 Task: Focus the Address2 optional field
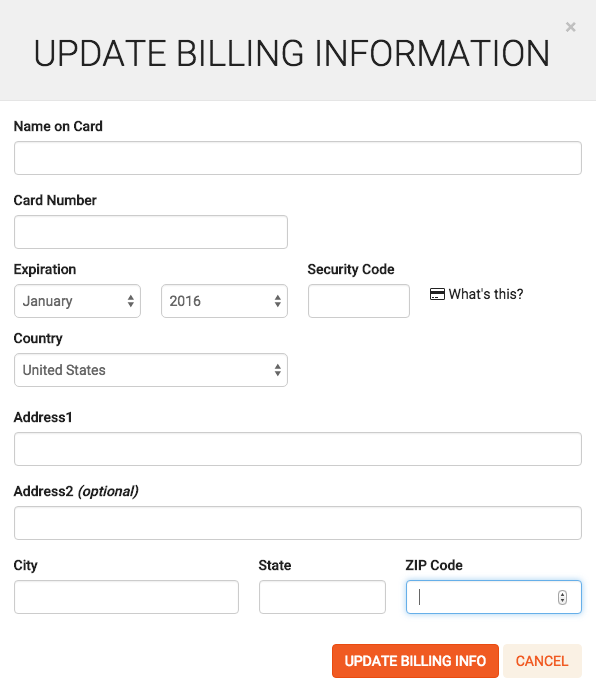point(298,523)
